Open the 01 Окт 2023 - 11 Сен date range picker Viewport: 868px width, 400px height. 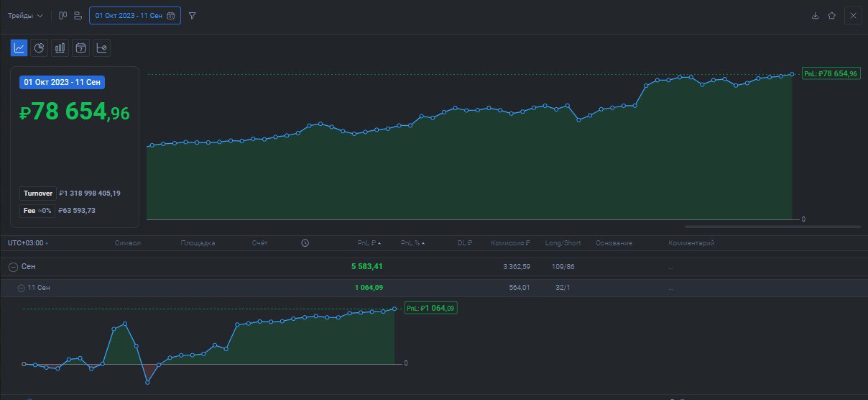coord(135,15)
